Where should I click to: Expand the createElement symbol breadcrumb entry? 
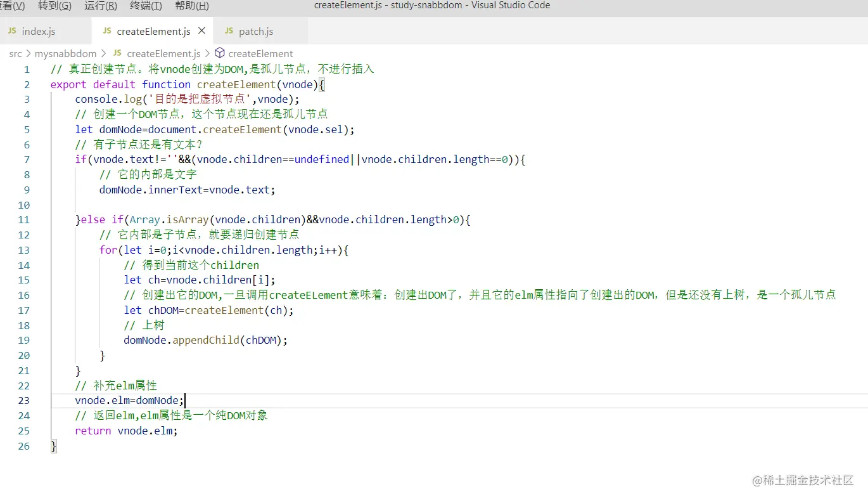pyautogui.click(x=260, y=53)
